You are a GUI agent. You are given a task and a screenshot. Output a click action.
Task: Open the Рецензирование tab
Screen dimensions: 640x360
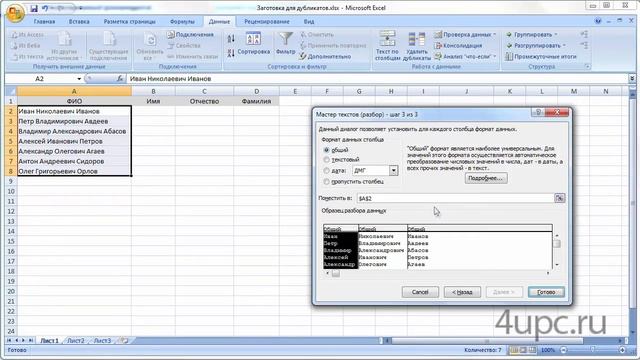(x=267, y=22)
